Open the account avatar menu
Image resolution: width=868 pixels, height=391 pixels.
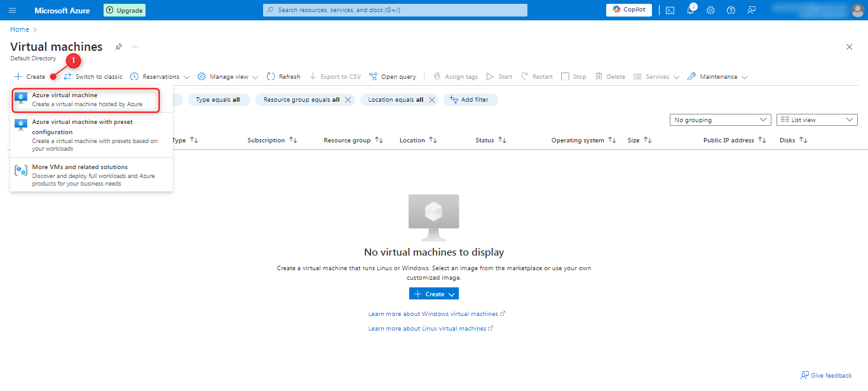857,10
